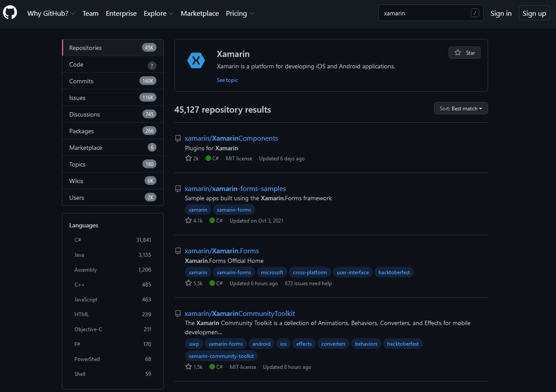Screen dimensions: 556x392
Task: Select the Discussions search filter
Action: click(113, 114)
